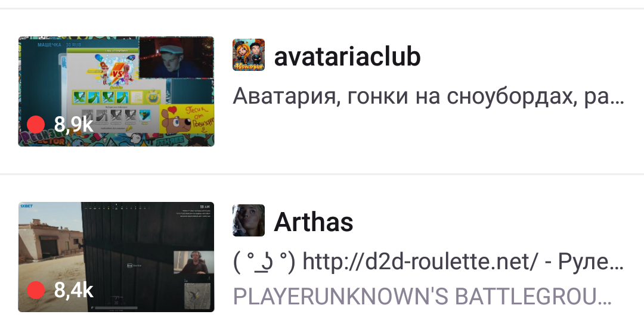This screenshot has height=330, width=644.
Task: Click the 8,4k viewer count
Action: 74,290
